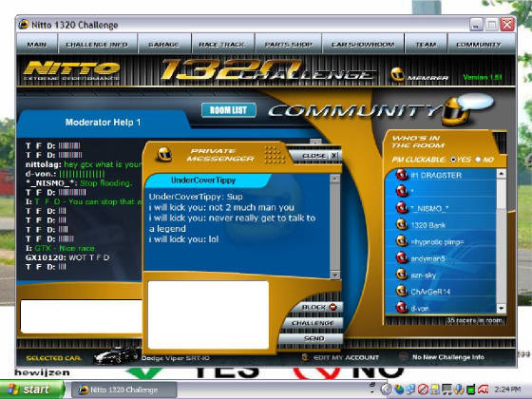
Task: Open the TEAM tab
Action: pyautogui.click(x=426, y=44)
